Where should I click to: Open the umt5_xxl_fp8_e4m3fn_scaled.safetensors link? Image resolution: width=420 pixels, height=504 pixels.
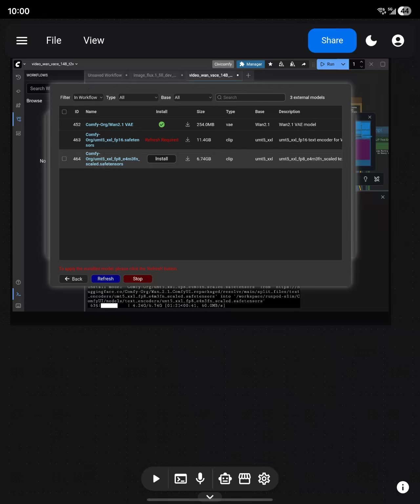[x=113, y=159]
